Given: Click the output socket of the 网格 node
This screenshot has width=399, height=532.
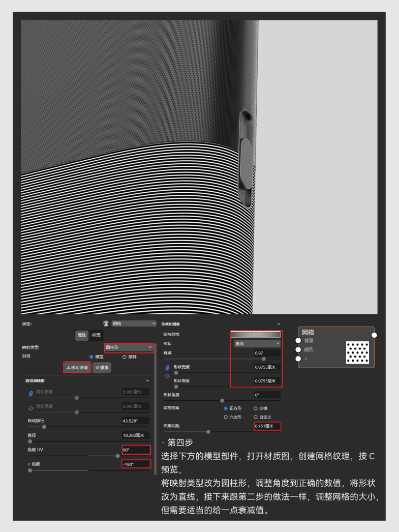Looking at the screenshot, I should (374, 335).
